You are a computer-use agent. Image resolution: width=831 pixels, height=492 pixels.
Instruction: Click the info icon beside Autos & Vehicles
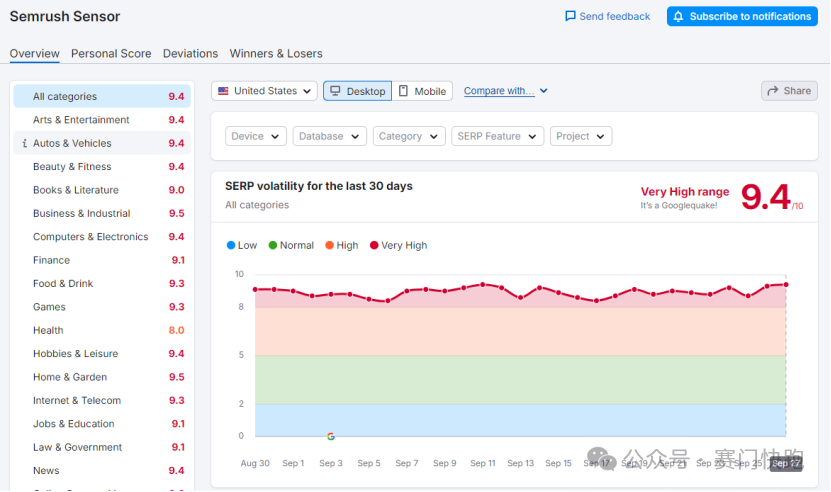pos(23,144)
